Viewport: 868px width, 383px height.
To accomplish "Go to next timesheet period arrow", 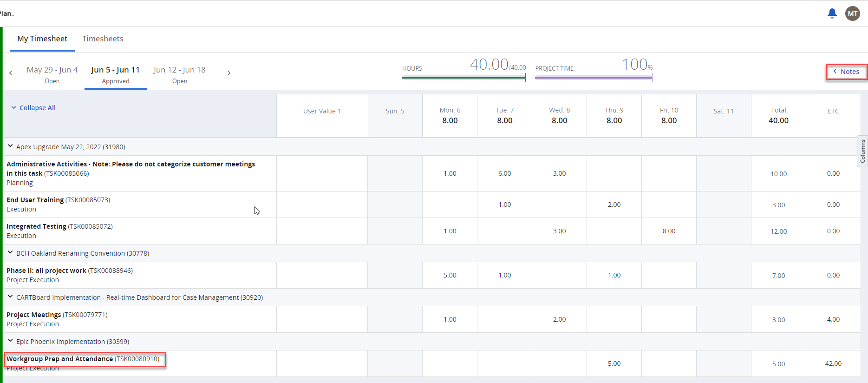I will click(229, 73).
